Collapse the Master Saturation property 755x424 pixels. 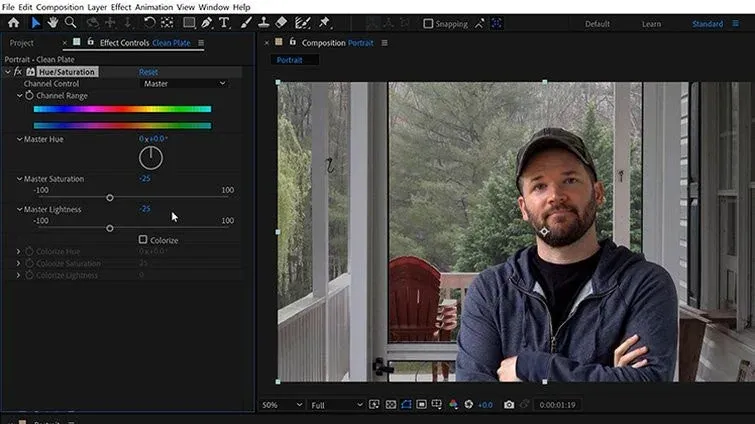click(20, 179)
